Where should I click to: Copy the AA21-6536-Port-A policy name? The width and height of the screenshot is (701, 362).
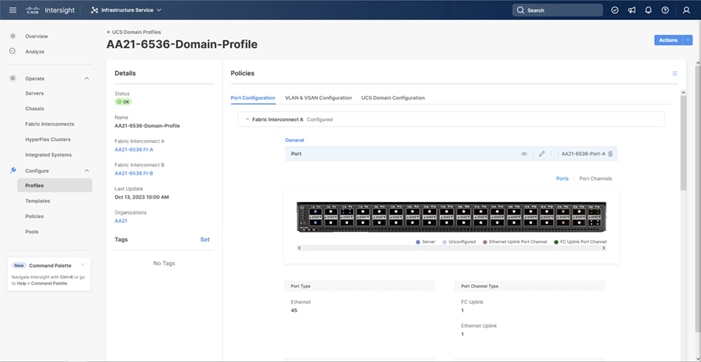pyautogui.click(x=611, y=154)
